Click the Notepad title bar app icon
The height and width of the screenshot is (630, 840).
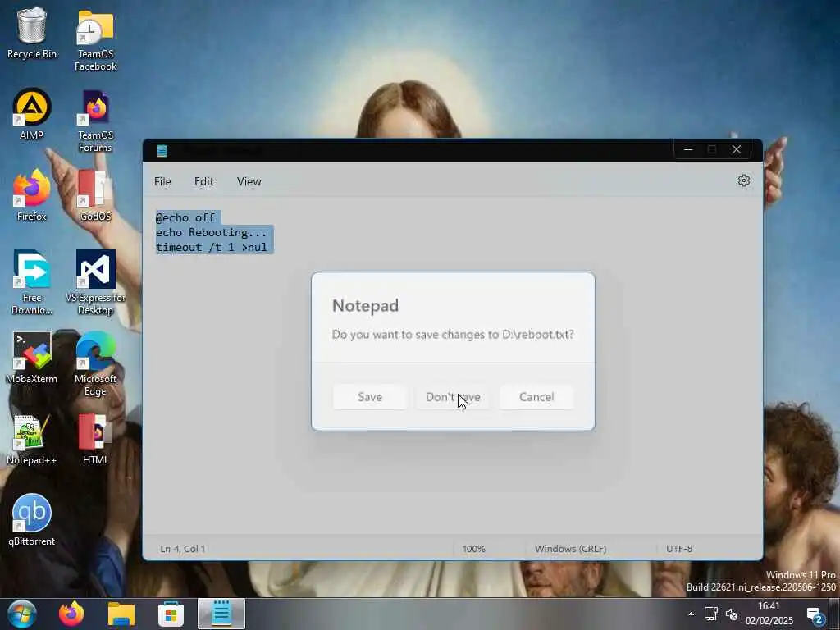(x=162, y=151)
